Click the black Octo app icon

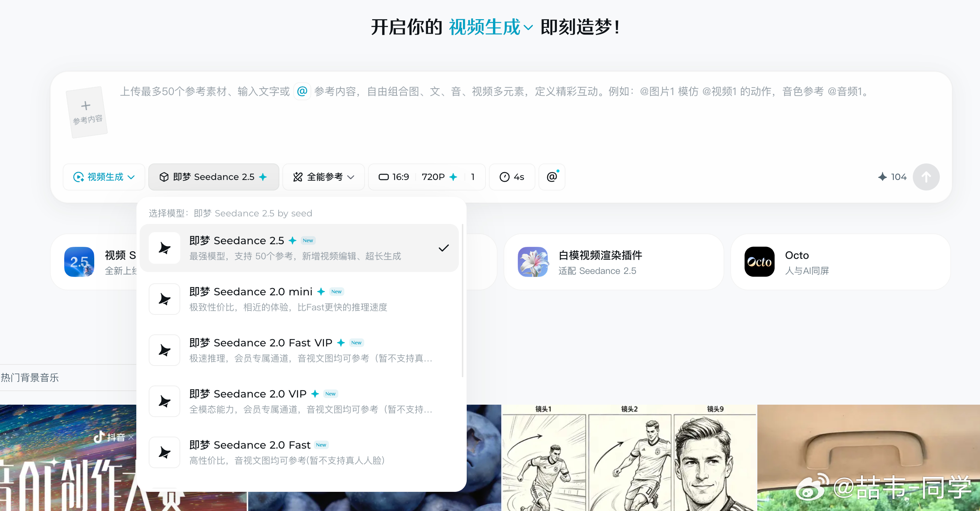pos(759,262)
